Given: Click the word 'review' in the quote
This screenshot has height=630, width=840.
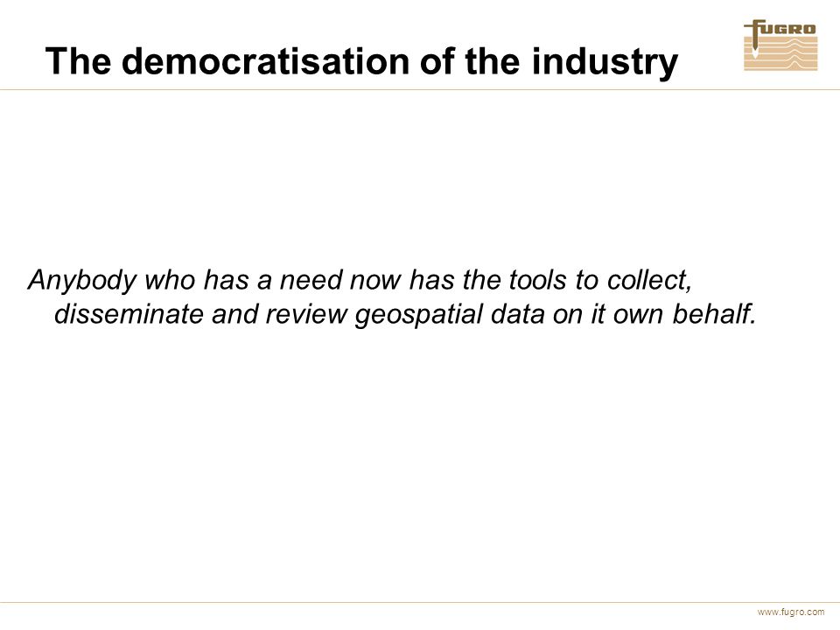Looking at the screenshot, I should click(x=306, y=314).
